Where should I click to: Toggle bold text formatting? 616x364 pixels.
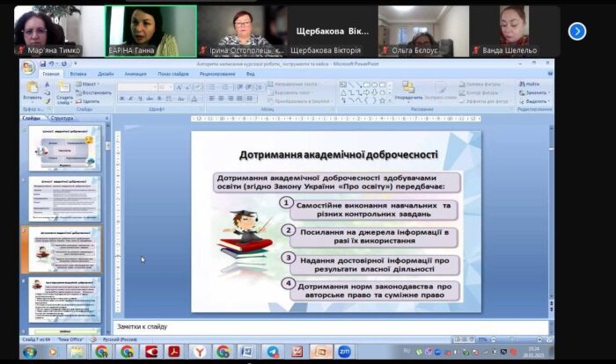121,98
